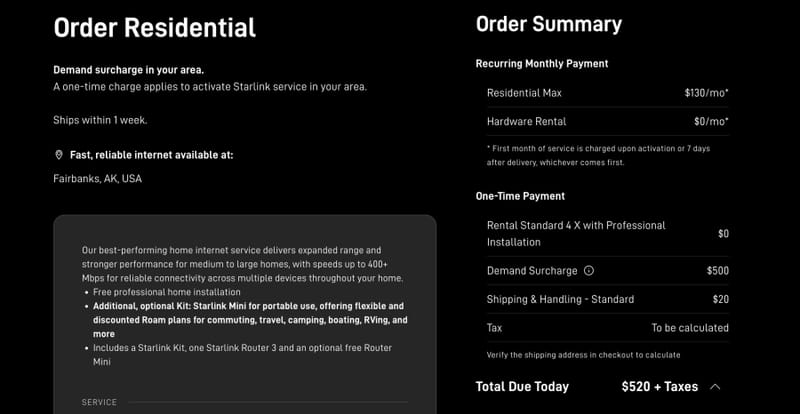Image resolution: width=800 pixels, height=414 pixels.
Task: Collapse the Total Due Today chevron
Action: coord(715,387)
